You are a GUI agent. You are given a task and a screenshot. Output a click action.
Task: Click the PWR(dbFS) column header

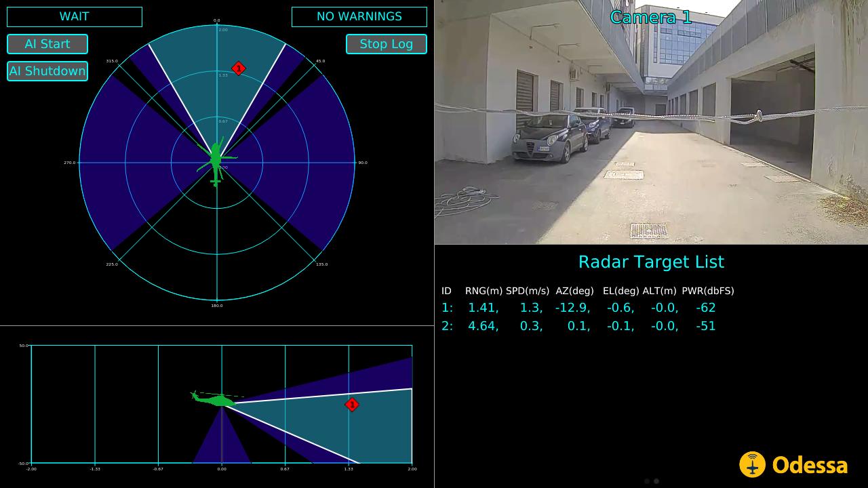707,291
